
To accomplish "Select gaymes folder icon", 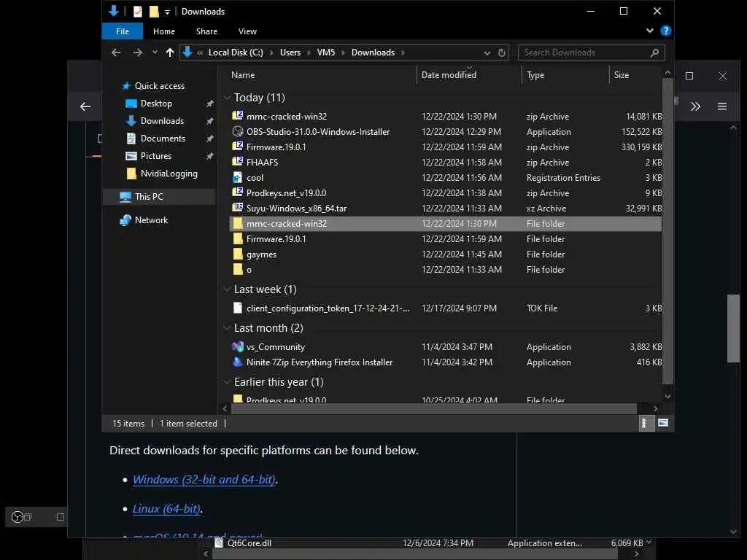I will tap(238, 254).
